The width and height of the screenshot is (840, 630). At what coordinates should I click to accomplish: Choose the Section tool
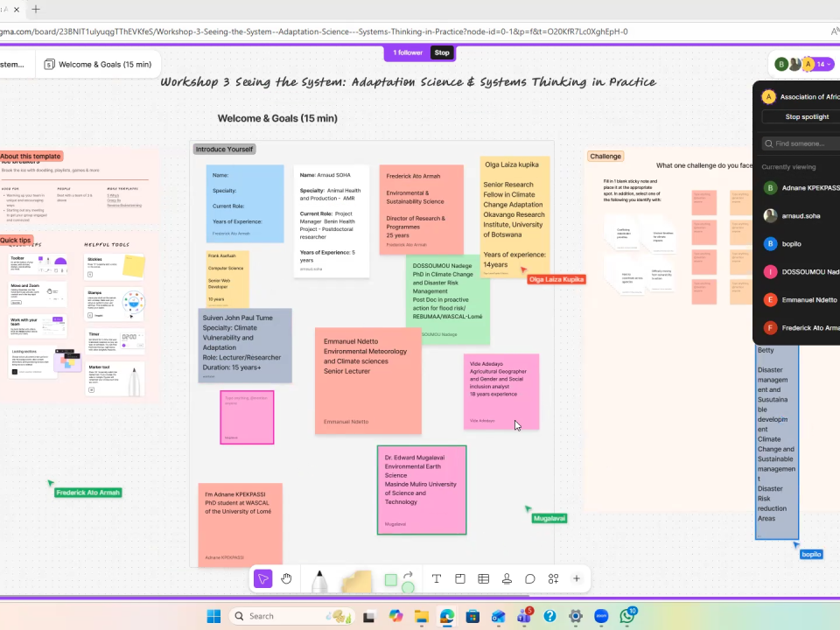tap(459, 578)
